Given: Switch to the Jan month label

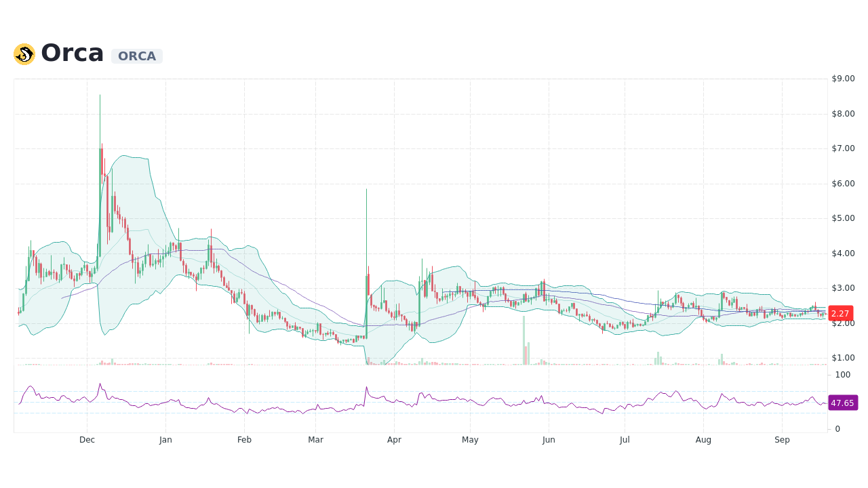Looking at the screenshot, I should click(x=165, y=440).
